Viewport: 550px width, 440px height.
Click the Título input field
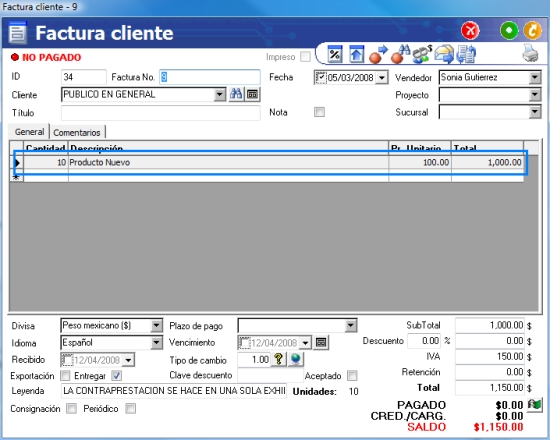tap(161, 113)
